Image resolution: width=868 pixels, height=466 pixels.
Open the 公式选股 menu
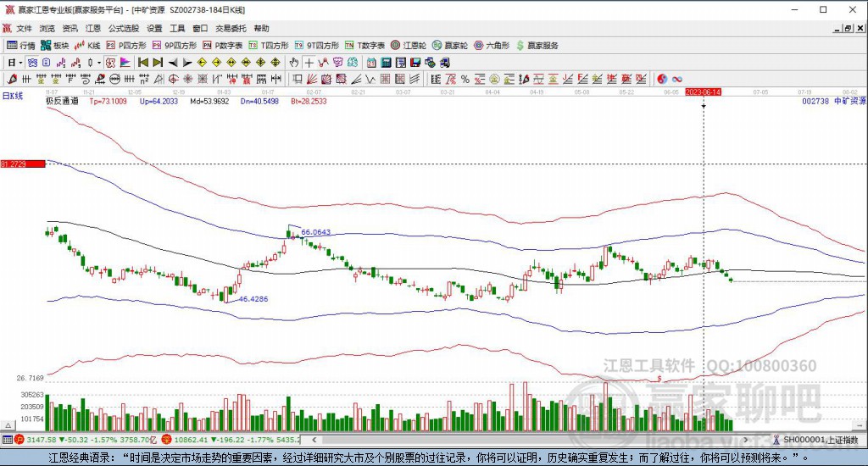(x=124, y=28)
